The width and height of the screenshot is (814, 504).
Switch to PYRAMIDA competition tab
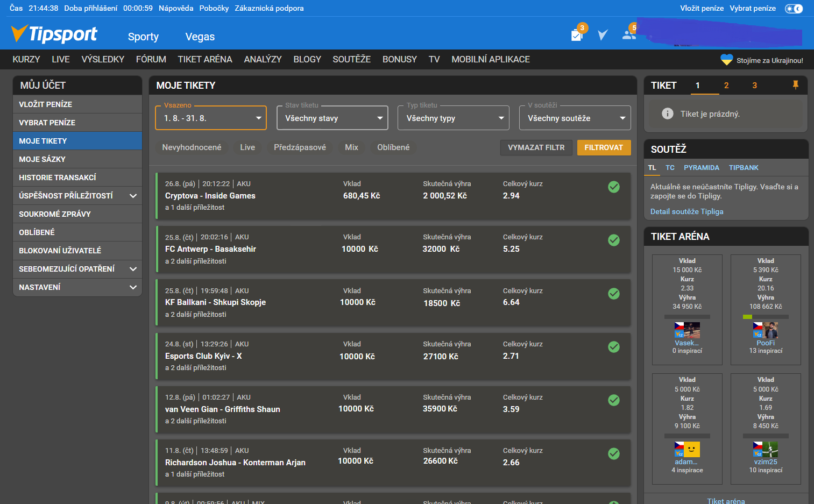coord(702,168)
